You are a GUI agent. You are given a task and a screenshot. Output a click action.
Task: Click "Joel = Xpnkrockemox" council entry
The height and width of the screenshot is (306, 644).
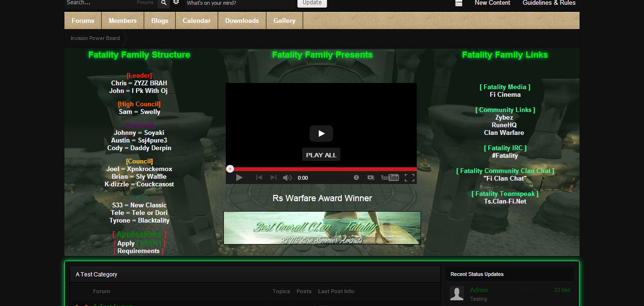[139, 169]
